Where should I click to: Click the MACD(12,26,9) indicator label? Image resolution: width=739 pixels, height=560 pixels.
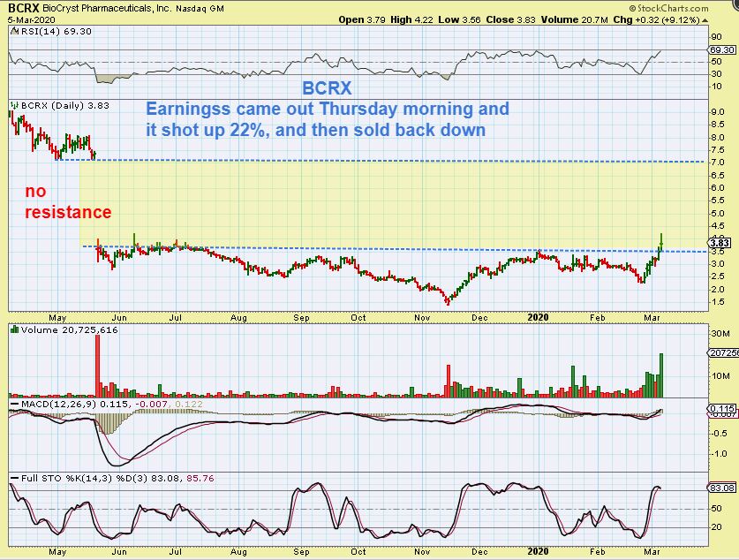[x=57, y=404]
